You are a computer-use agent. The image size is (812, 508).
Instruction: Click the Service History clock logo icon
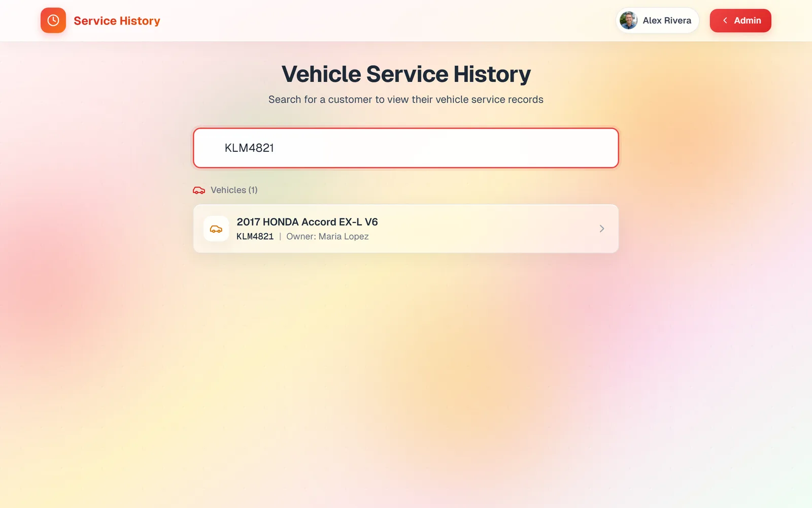(x=53, y=20)
